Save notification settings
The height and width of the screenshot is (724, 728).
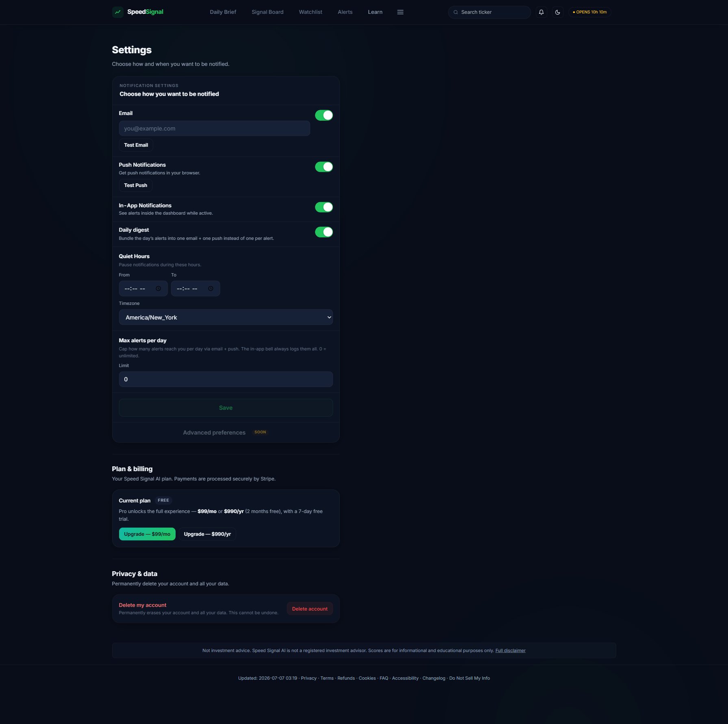click(226, 408)
